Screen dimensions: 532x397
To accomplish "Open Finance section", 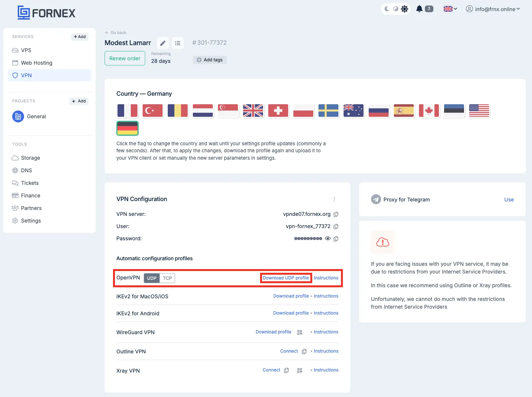I will coord(50,196).
